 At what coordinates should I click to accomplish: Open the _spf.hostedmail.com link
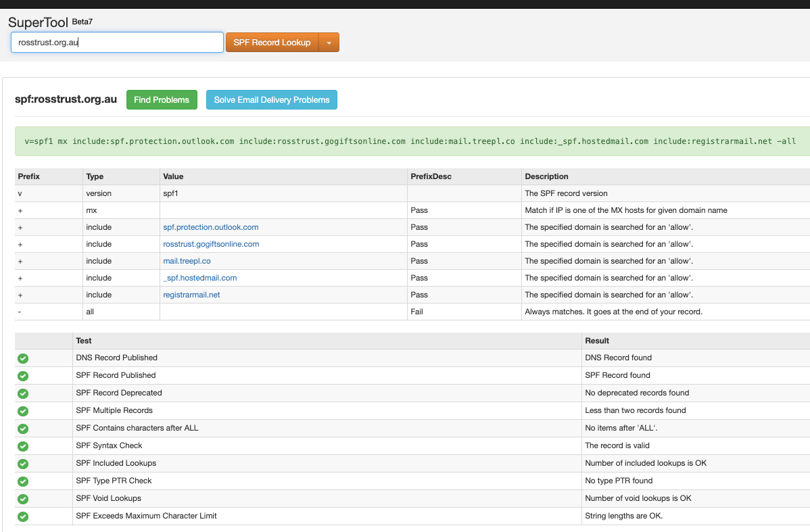[x=200, y=278]
